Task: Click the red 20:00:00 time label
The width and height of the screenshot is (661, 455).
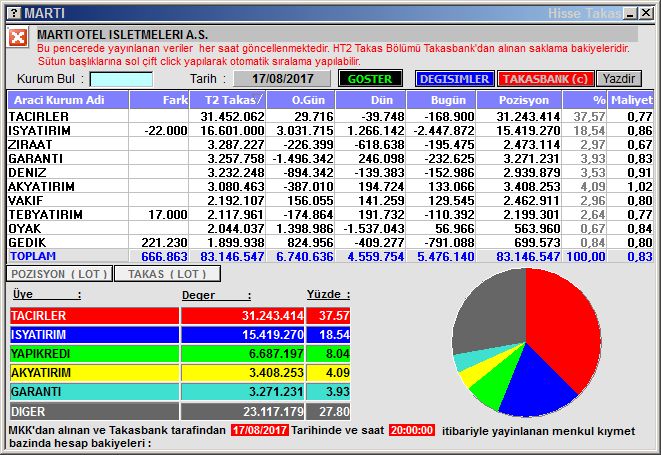Action: [412, 430]
